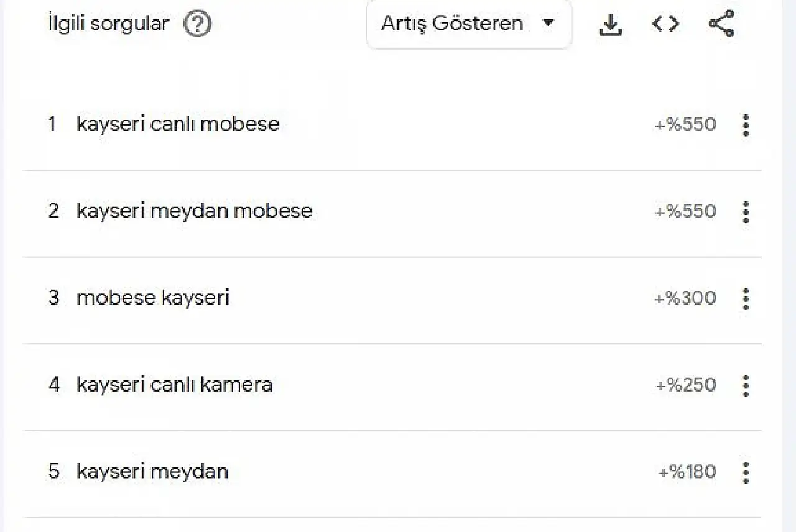Open more options for mobese kayseri
This screenshot has width=796, height=532.
click(746, 299)
